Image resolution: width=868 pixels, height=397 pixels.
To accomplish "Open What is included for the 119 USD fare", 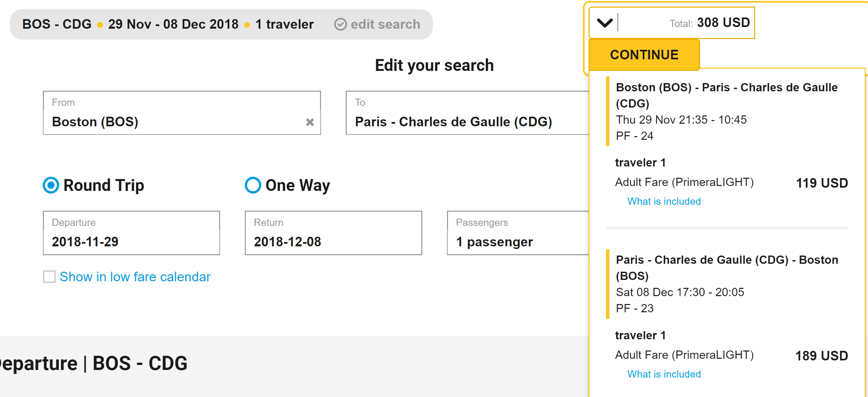I will pos(663,201).
